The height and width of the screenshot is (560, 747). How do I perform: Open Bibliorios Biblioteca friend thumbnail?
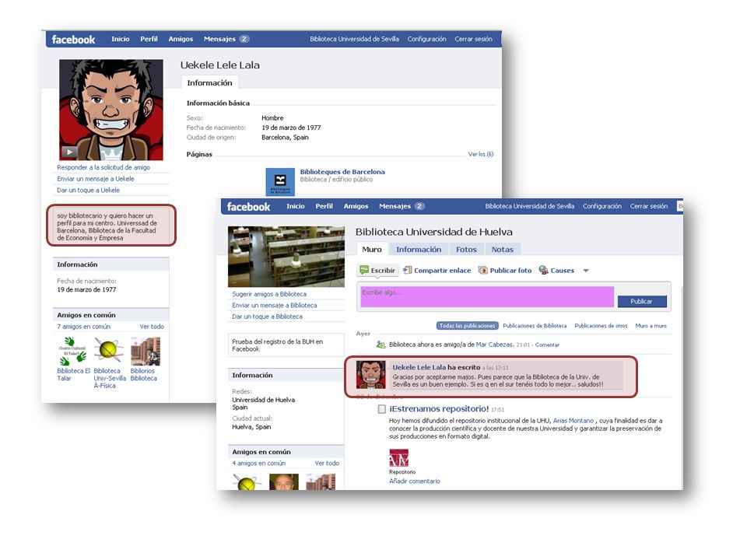(146, 351)
